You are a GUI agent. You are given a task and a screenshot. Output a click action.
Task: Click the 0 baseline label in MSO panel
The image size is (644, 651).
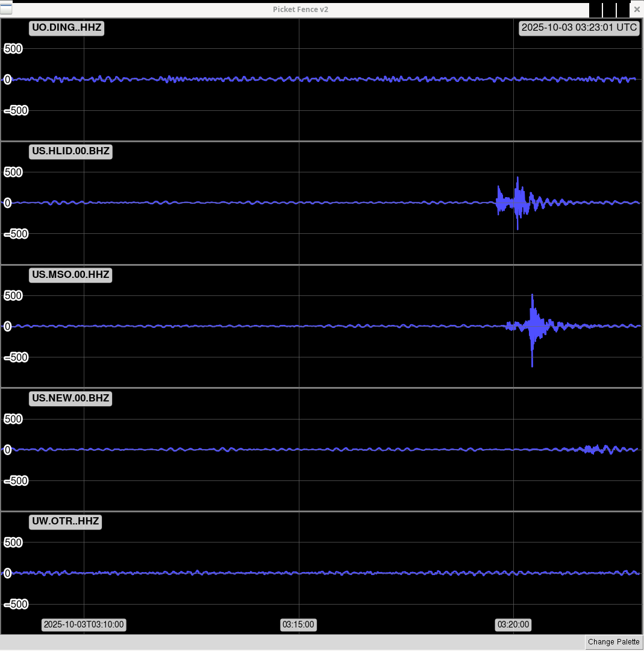[8, 326]
